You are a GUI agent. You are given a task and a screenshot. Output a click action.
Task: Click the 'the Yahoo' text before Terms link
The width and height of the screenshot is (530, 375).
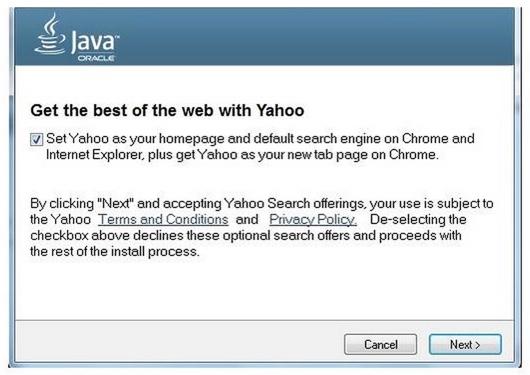[x=61, y=220]
